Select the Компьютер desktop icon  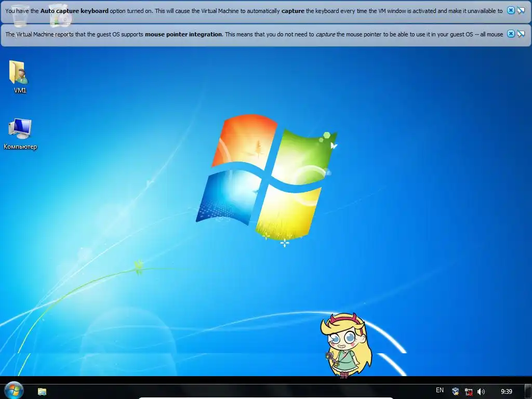tap(20, 134)
